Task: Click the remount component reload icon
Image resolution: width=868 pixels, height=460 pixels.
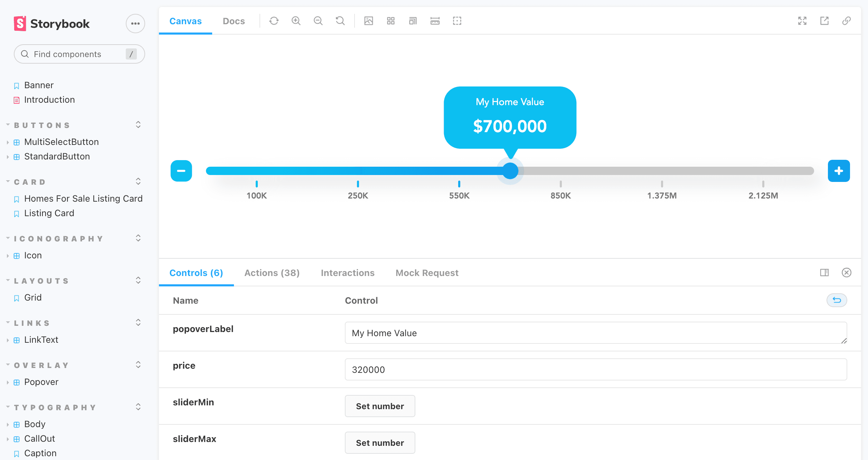Action: (x=274, y=21)
